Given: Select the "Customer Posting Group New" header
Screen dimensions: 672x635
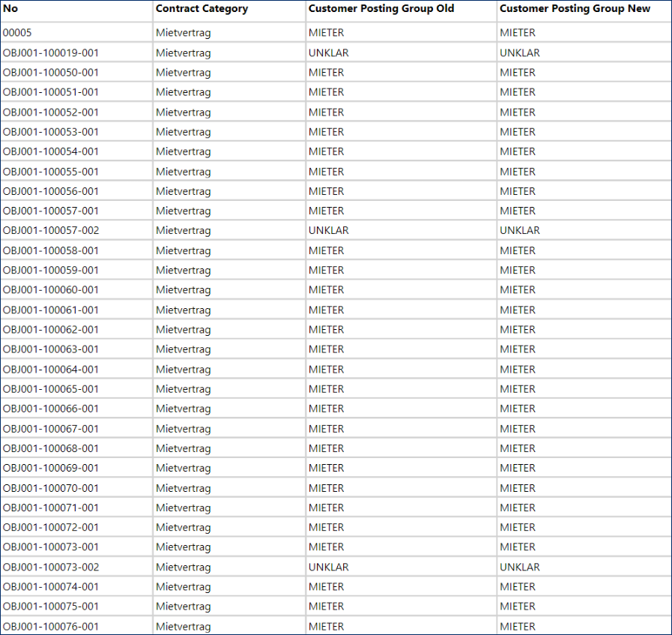Looking at the screenshot, I should point(575,9).
